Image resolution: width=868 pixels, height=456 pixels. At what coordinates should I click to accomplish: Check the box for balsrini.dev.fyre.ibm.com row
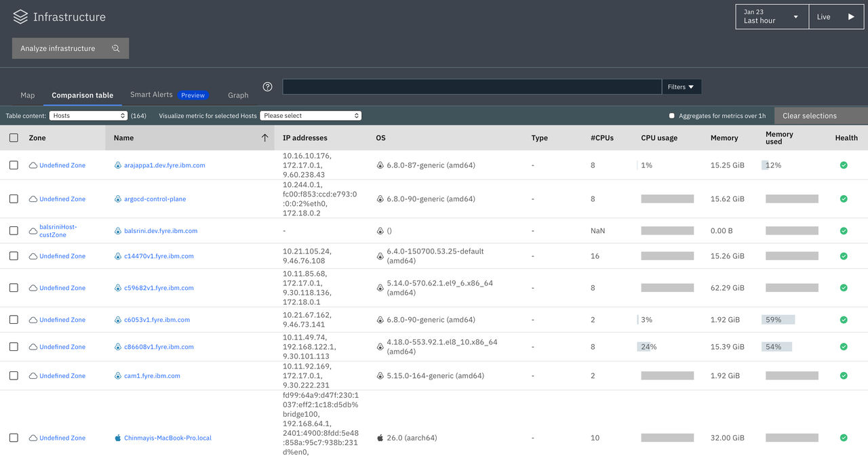(x=14, y=231)
